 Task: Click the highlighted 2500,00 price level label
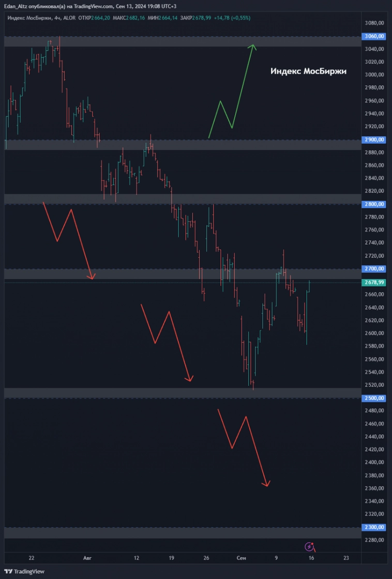375,398
